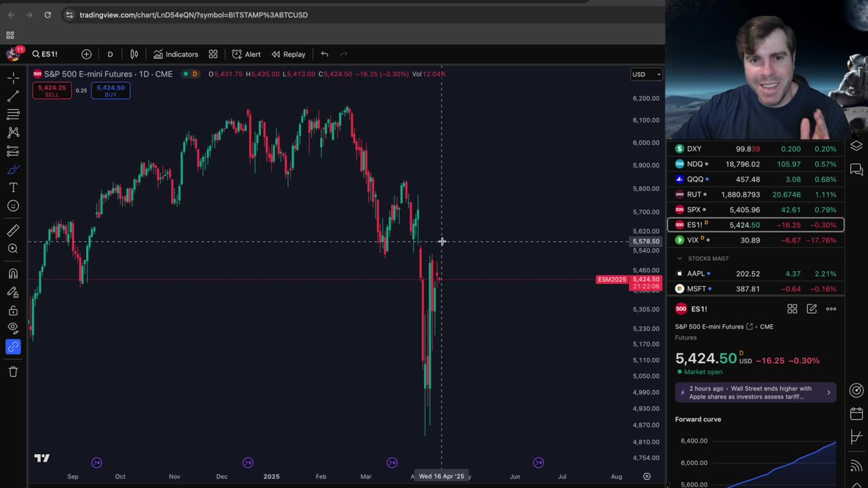This screenshot has height=488, width=868.
Task: Open chart scale settings gear icon
Action: tap(647, 476)
